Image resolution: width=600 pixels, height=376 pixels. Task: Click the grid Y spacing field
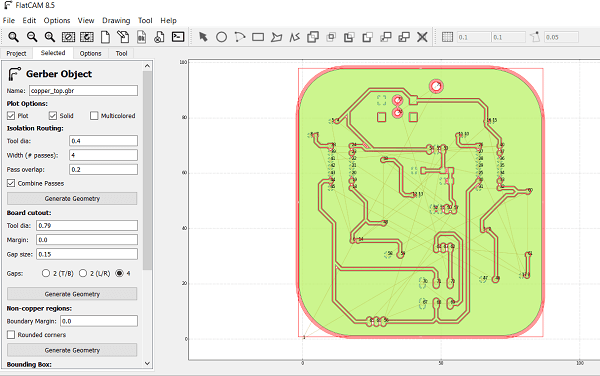pyautogui.click(x=509, y=37)
